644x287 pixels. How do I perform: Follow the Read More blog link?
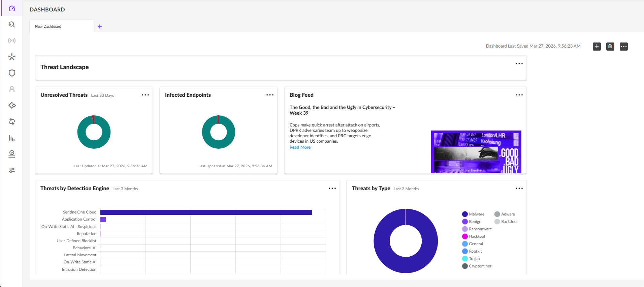(300, 147)
